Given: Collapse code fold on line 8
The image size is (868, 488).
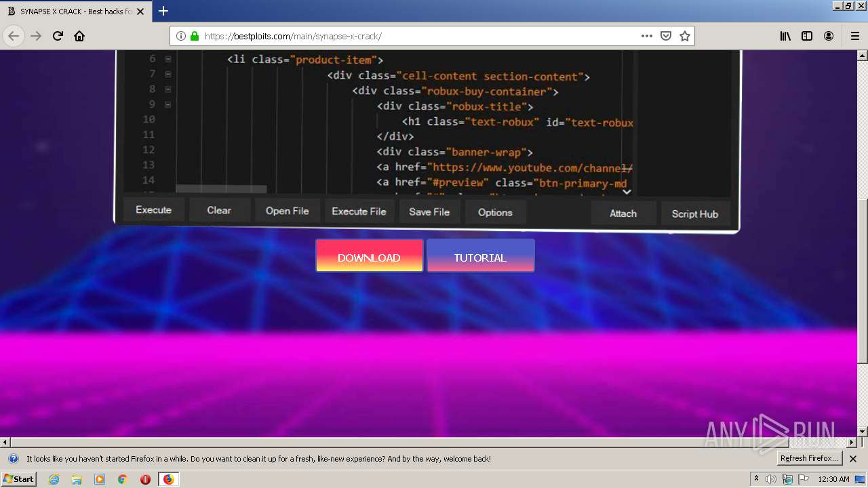Looking at the screenshot, I should coord(168,89).
